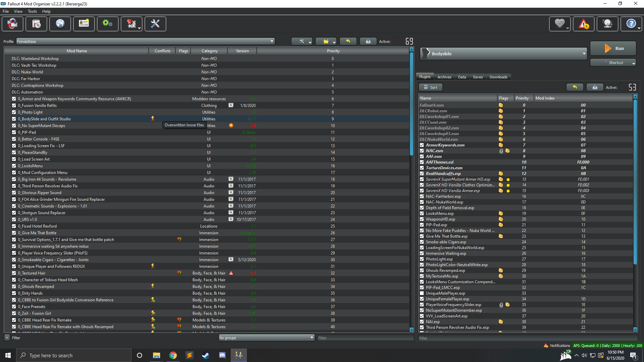Disable the TortureDevices.esm plugin
Viewport: 644px width, 362px height.
click(x=422, y=168)
